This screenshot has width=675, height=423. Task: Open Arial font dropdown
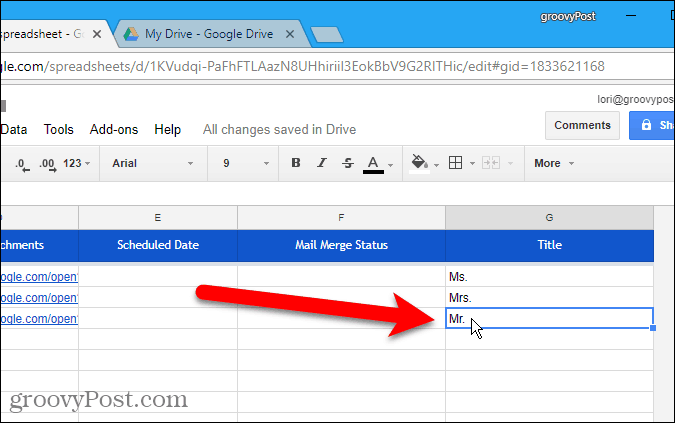click(x=152, y=163)
